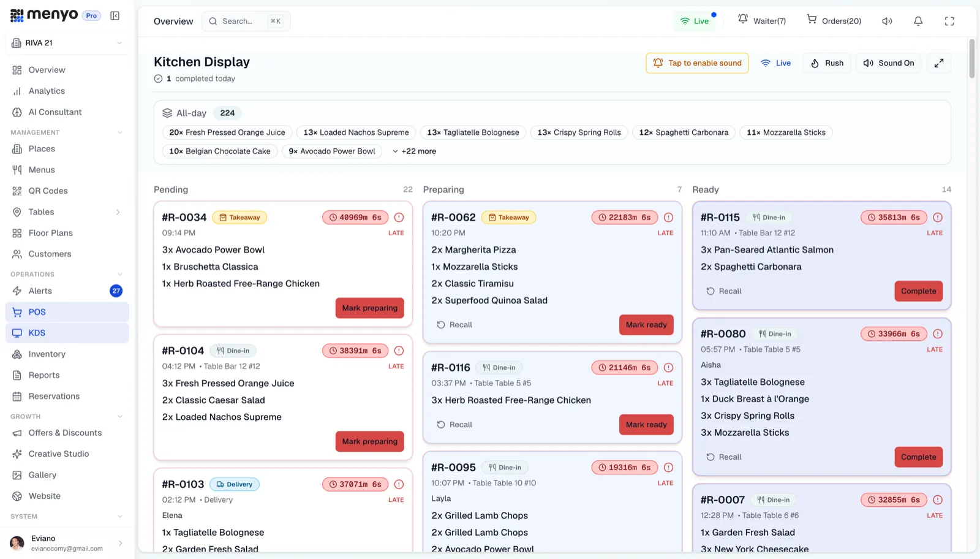Click the notification bell icon
Image resolution: width=980 pixels, height=559 pixels.
(918, 21)
